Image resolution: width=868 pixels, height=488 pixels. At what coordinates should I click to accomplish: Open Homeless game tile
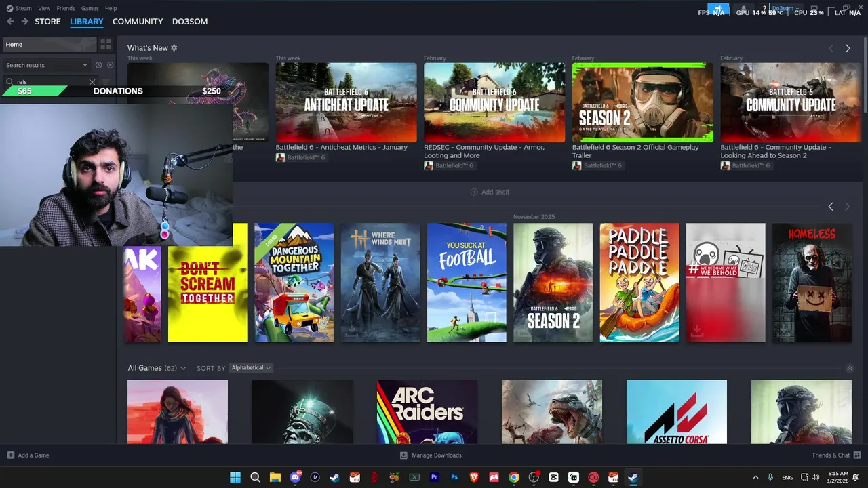coord(812,283)
